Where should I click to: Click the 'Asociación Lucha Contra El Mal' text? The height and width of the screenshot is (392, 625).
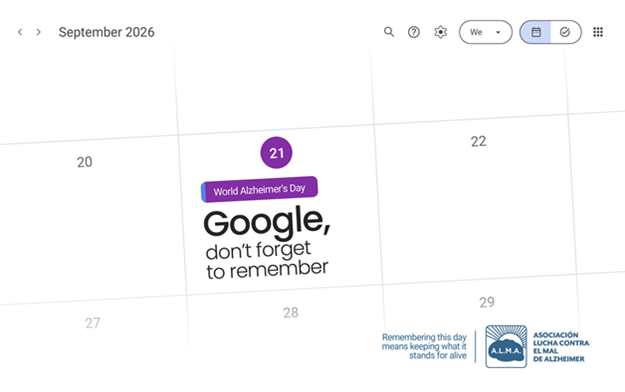point(561,347)
